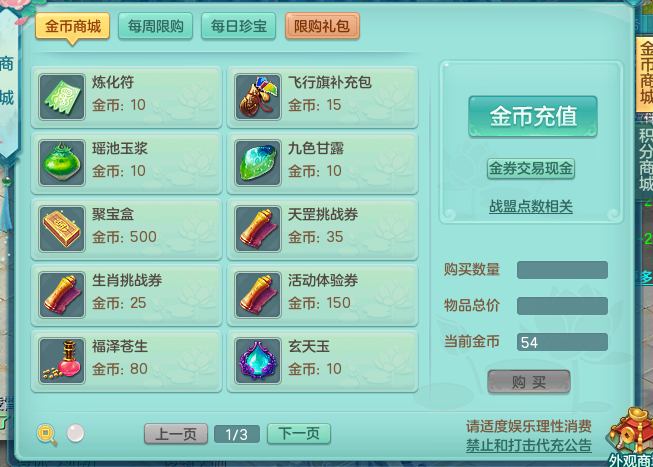Open the 禁止和打击代充公告 notice link

(x=529, y=445)
